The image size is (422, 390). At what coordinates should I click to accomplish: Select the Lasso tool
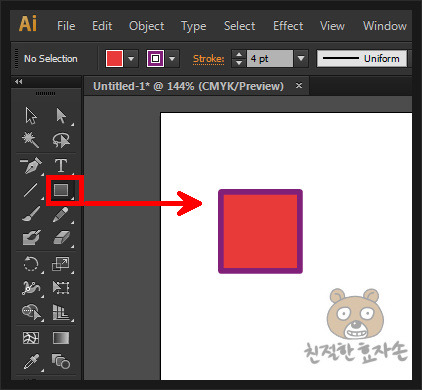(x=61, y=140)
